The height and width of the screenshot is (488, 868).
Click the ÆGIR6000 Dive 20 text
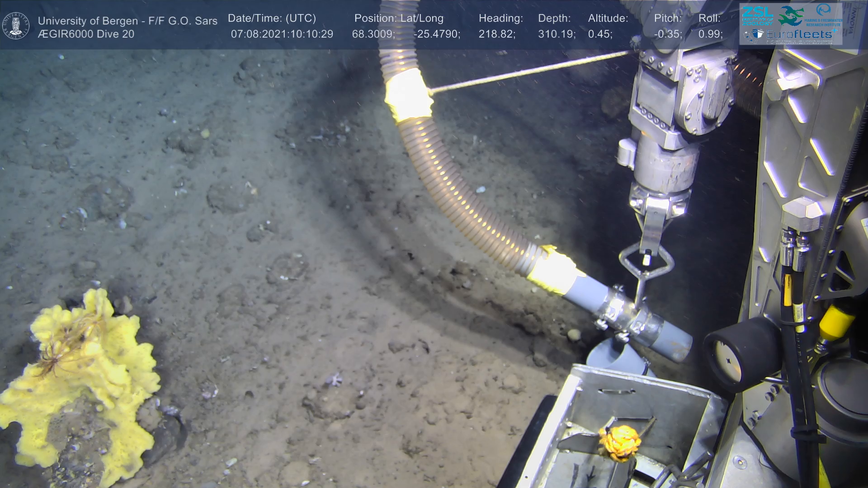86,34
